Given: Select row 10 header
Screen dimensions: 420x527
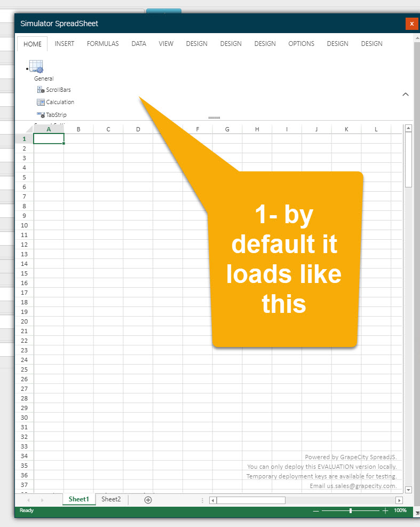Looking at the screenshot, I should [24, 225].
